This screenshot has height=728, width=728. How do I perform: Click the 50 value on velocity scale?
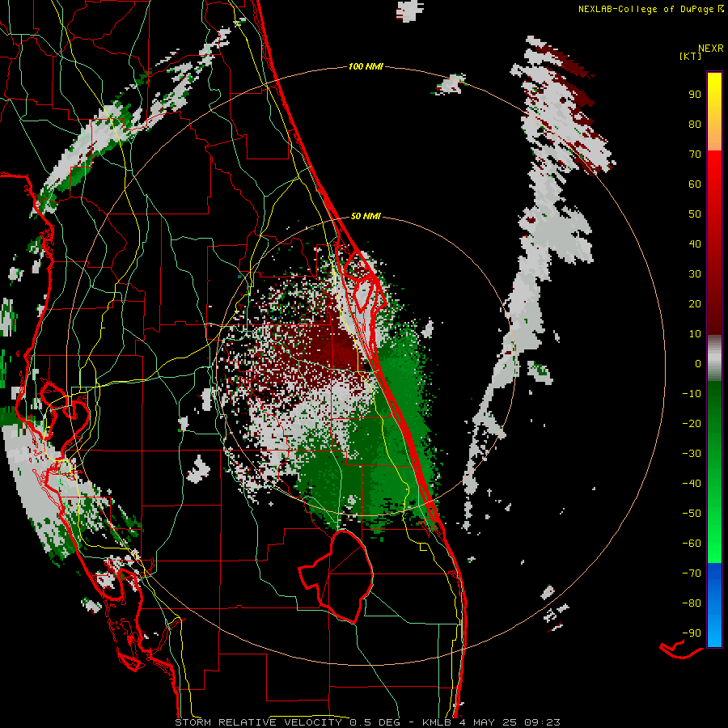pyautogui.click(x=695, y=214)
